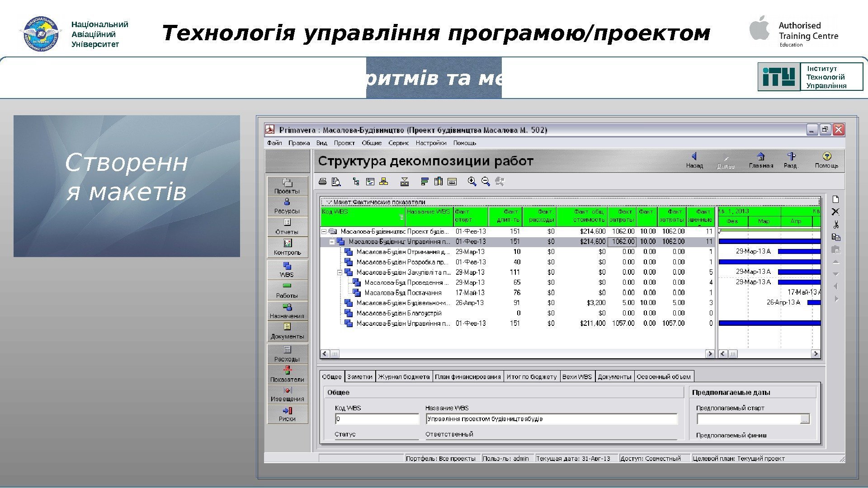Click the browse button beside Предполагаемый старт
The width and height of the screenshot is (868, 488).
(x=805, y=420)
